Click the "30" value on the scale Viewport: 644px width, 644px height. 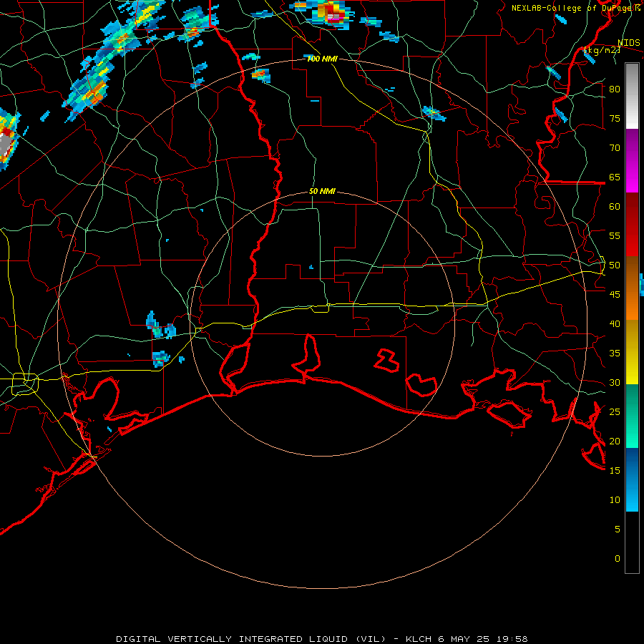coord(615,382)
